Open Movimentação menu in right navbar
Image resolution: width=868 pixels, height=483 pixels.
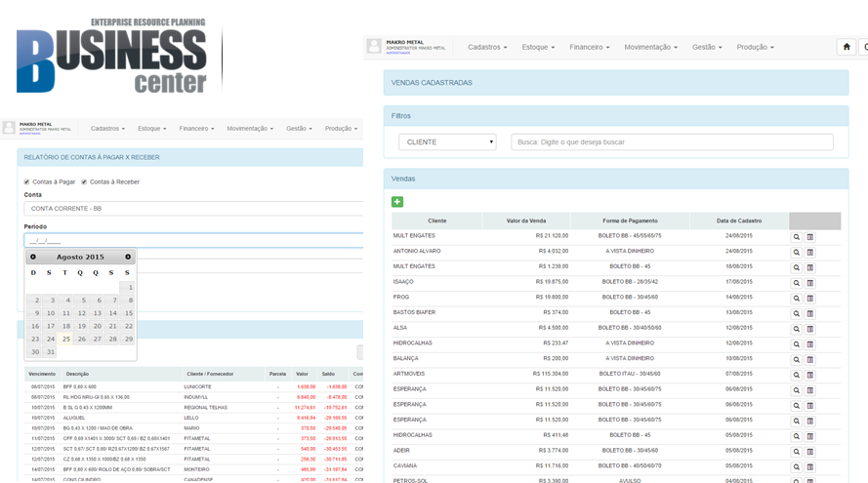(x=650, y=47)
